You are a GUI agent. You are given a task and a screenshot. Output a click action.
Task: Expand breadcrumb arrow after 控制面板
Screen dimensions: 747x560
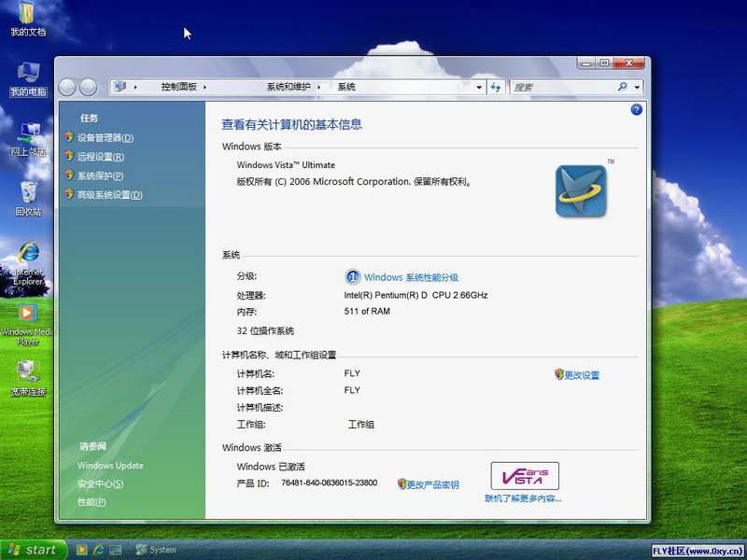(204, 87)
